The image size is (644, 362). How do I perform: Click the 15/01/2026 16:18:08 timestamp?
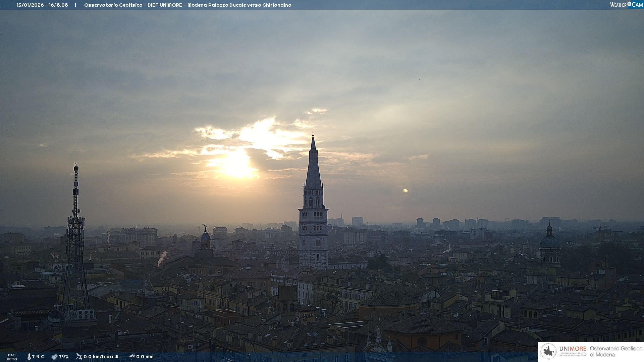click(x=42, y=5)
